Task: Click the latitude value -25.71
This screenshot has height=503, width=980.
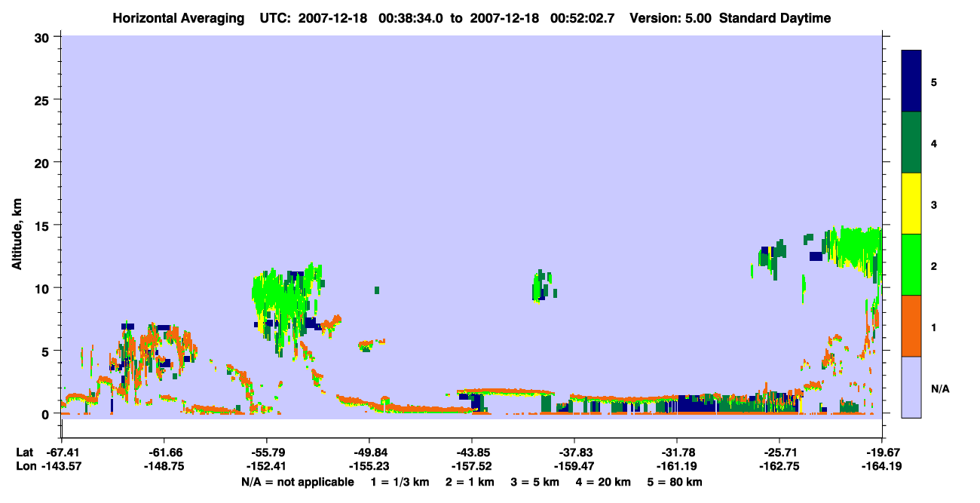Action: coord(779,452)
